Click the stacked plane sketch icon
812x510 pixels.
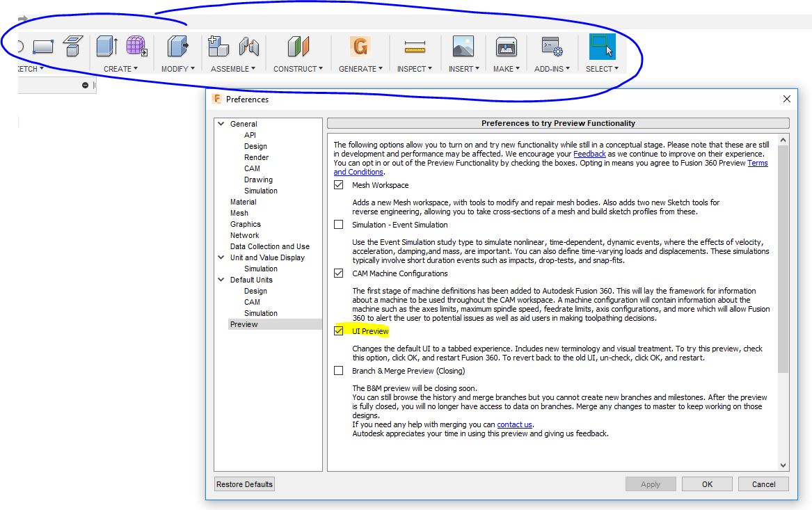click(73, 46)
